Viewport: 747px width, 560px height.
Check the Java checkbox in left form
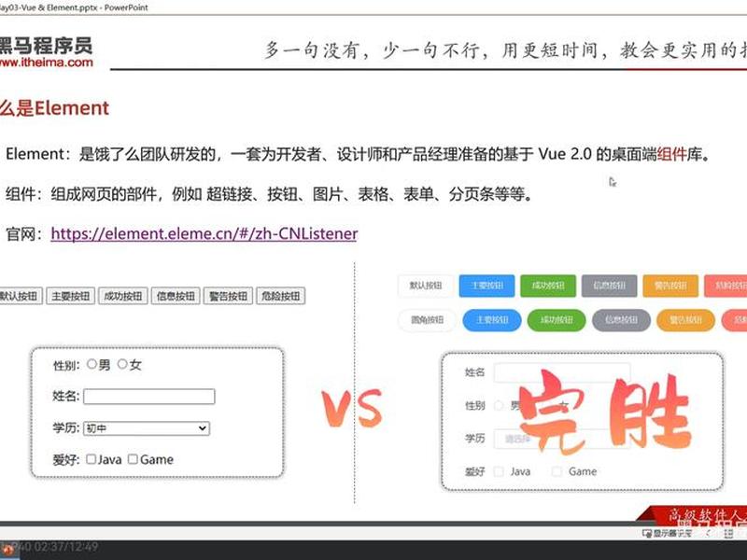coord(91,459)
